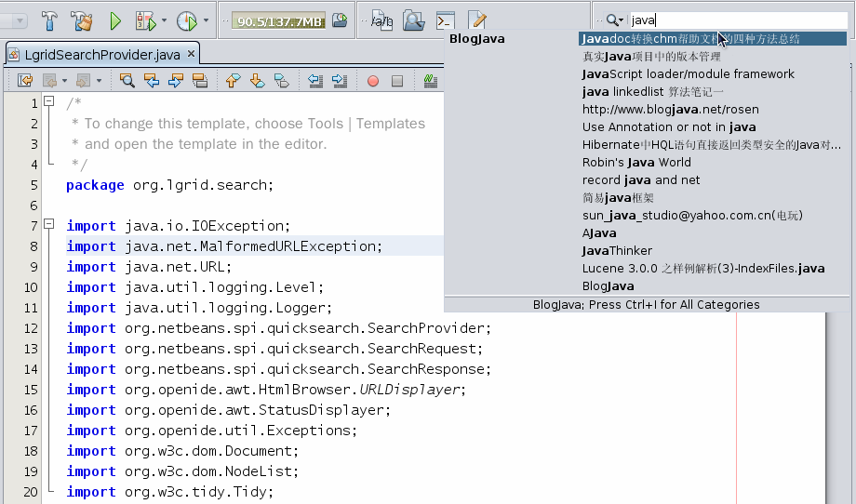The width and height of the screenshot is (856, 504).
Task: Click Shift Line Right icon
Action: pyautogui.click(x=340, y=81)
